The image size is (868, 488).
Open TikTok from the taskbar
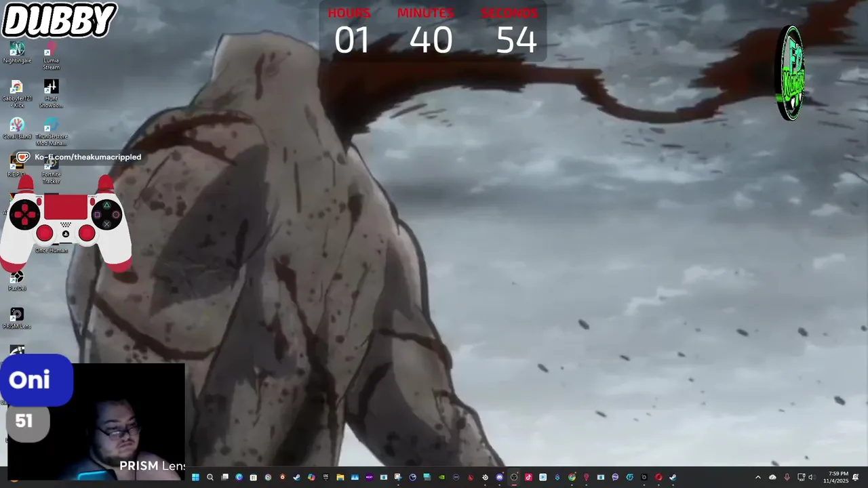(528, 477)
